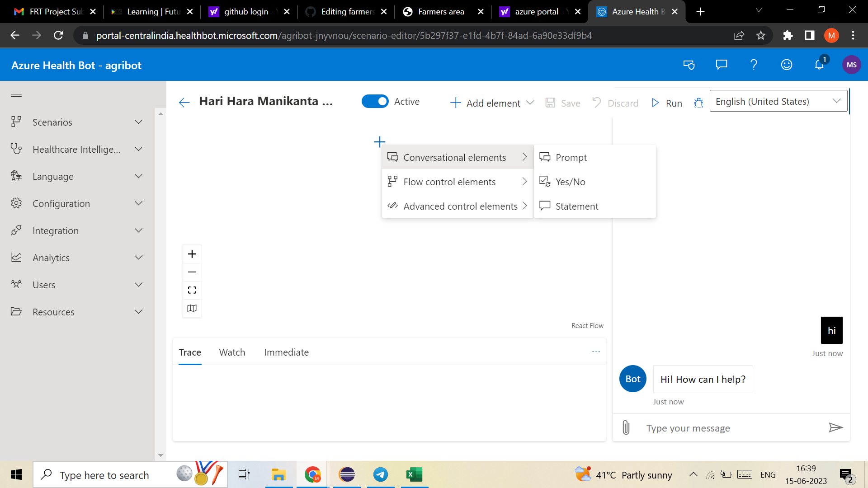Screen dimensions: 868x488
Task: Click the Type your message field
Action: (x=723, y=427)
